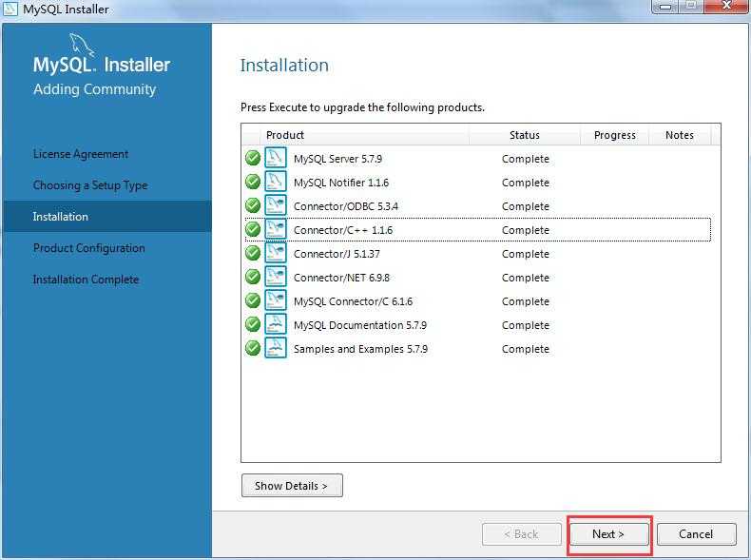Screen dimensions: 751x560
Task: Select the MySQL Notifier 1.1.6 row text
Action: click(x=341, y=183)
